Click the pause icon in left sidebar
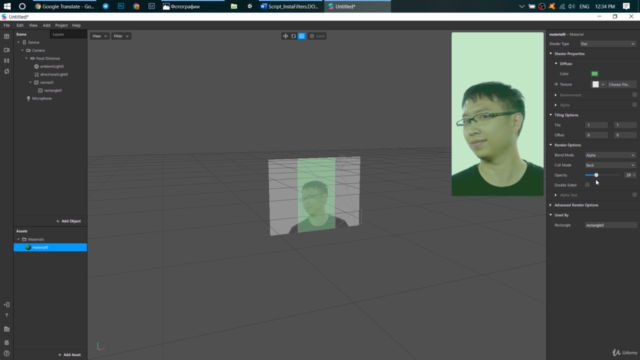The width and height of the screenshot is (640, 360). pyautogui.click(x=7, y=61)
